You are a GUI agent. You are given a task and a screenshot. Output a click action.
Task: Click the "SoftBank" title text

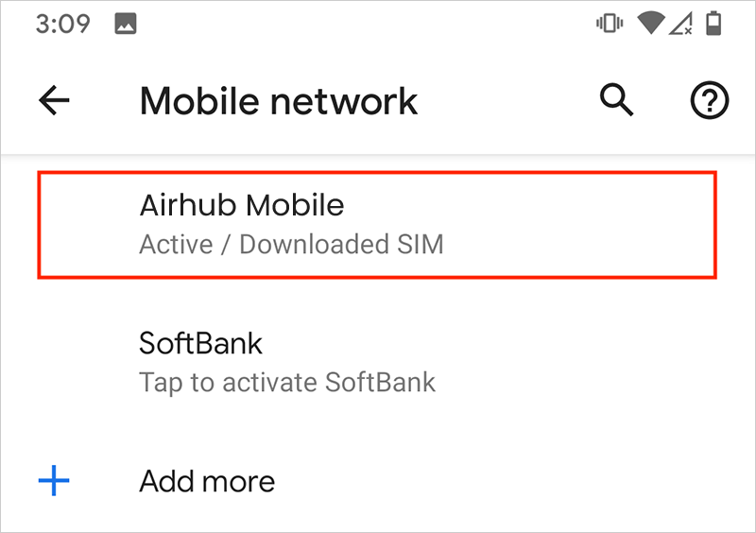[x=200, y=342]
